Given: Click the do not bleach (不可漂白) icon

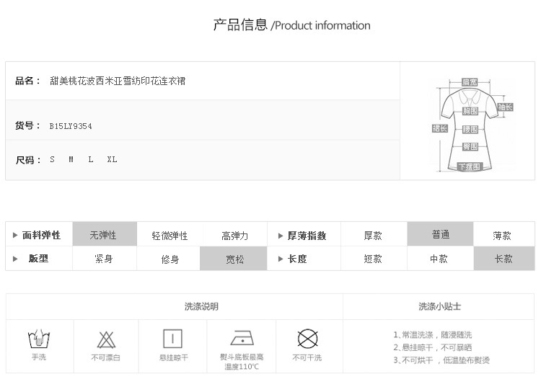Looking at the screenshot, I should 105,339.
